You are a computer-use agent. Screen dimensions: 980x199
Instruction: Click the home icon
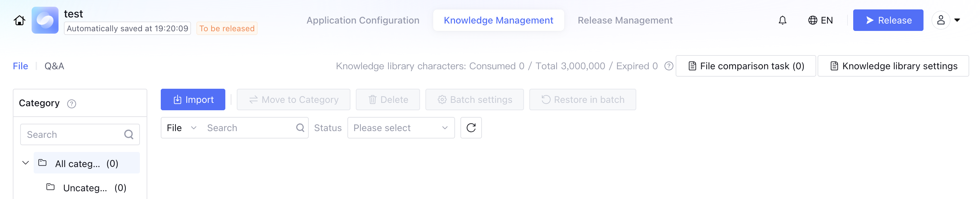point(20,20)
